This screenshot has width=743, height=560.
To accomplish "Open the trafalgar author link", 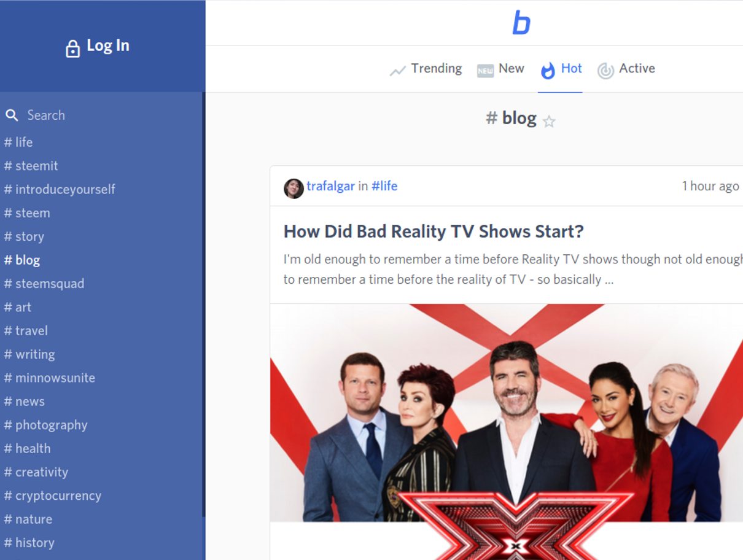I will pyautogui.click(x=330, y=186).
